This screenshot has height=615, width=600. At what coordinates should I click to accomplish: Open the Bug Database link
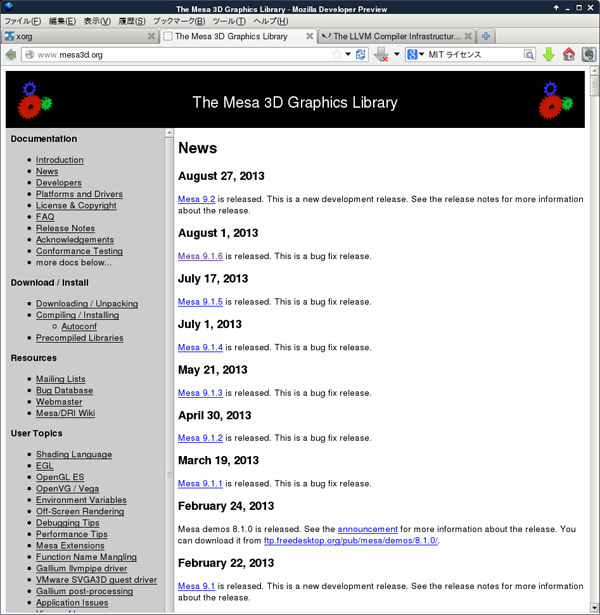point(65,390)
